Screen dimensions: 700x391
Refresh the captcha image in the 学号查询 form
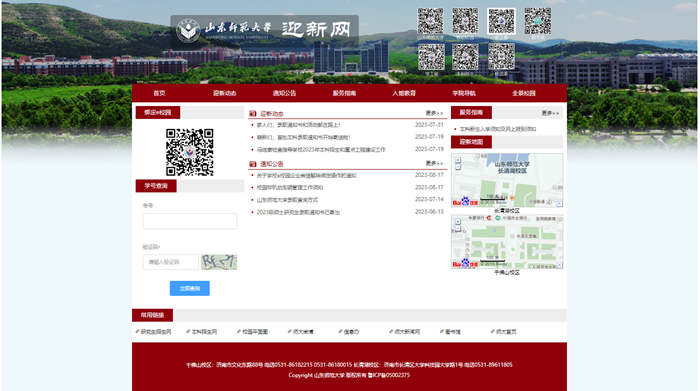click(219, 262)
